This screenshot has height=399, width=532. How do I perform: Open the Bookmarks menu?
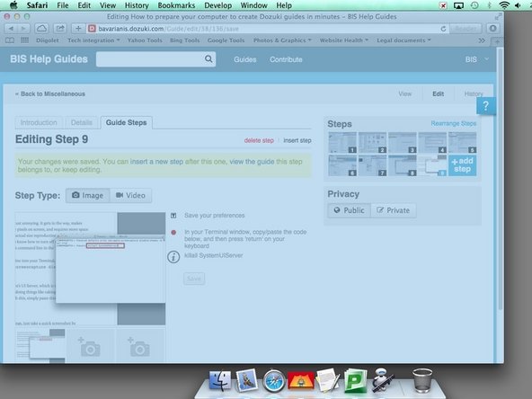pos(176,5)
